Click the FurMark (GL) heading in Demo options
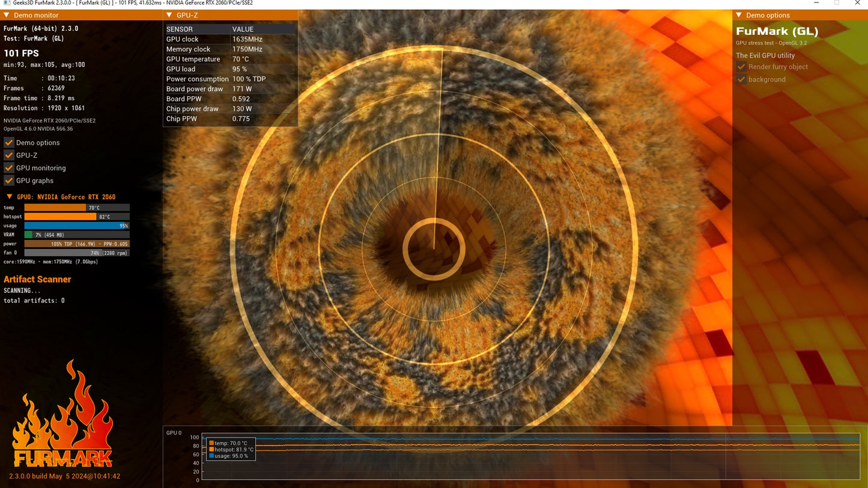This screenshot has width=868, height=488. (777, 31)
